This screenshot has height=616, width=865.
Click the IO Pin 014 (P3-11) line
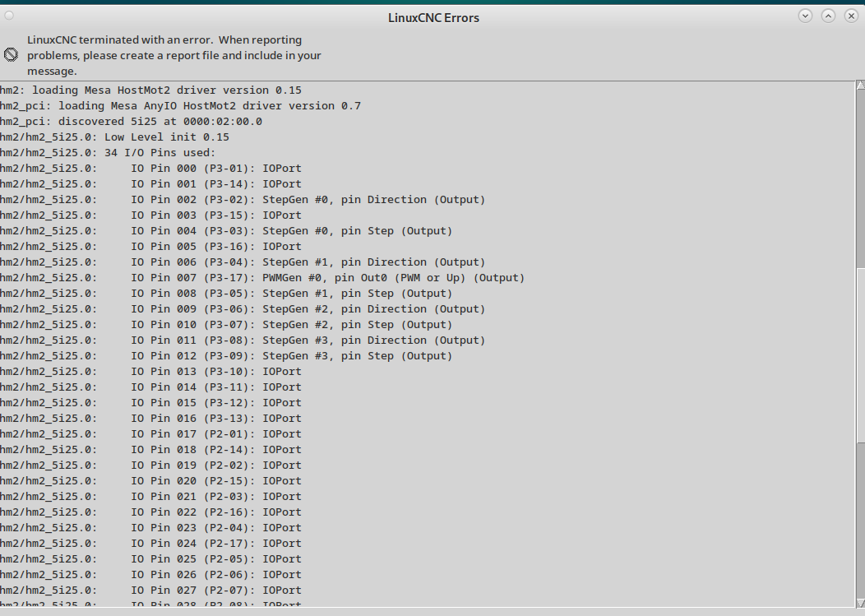pos(150,387)
